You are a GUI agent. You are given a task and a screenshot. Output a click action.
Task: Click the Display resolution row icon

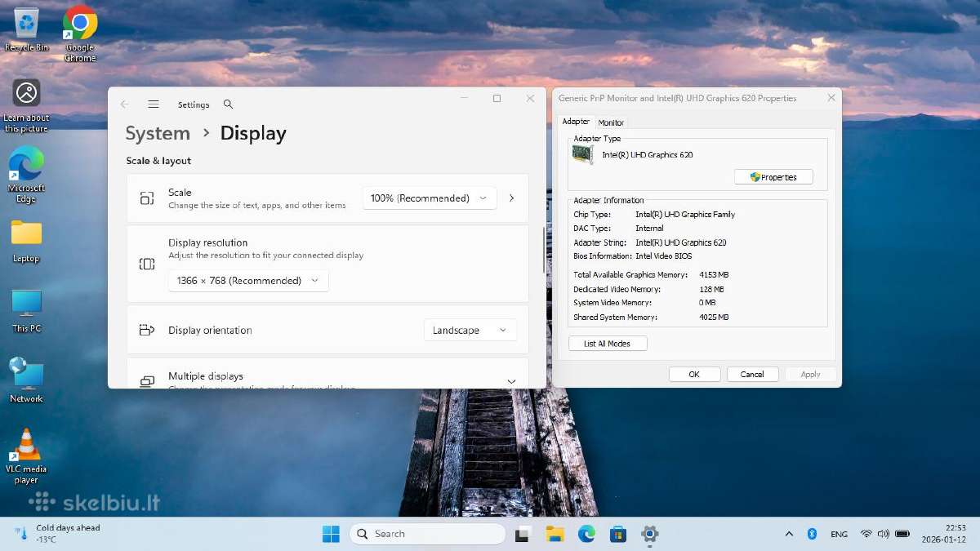tap(147, 264)
